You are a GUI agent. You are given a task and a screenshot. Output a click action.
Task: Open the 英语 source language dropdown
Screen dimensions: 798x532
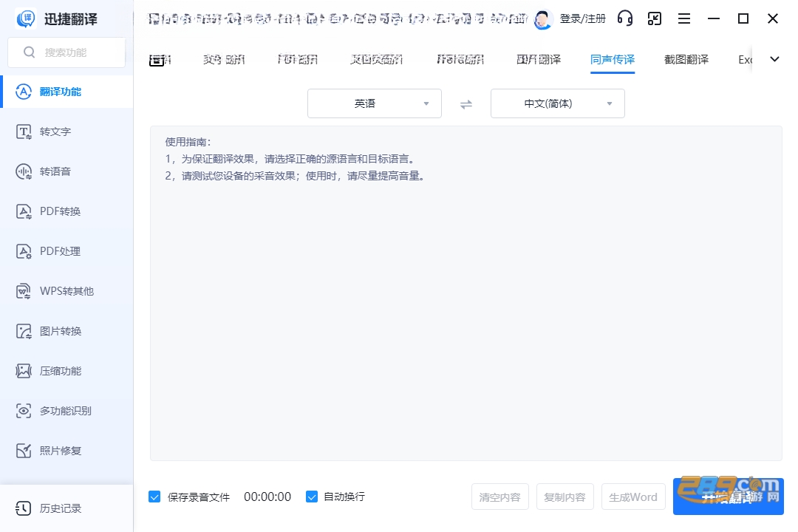(374, 104)
